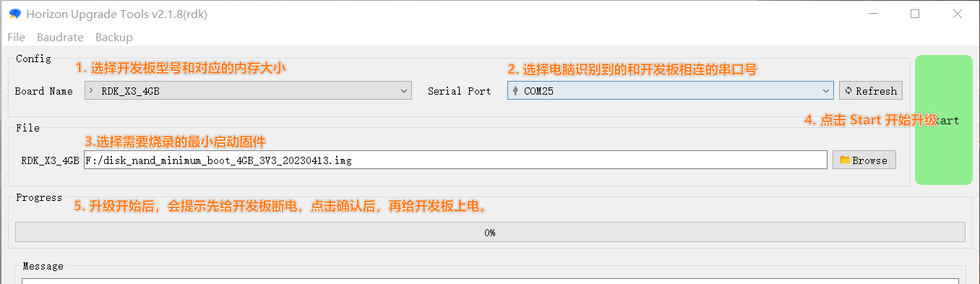Click the Browse button
Screen dimensions: 980x284
(864, 160)
